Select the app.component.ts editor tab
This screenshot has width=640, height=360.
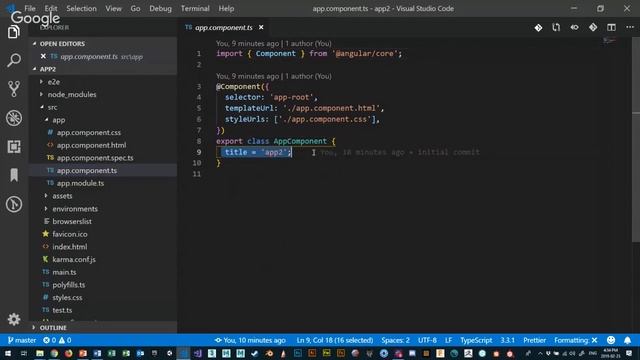click(x=224, y=27)
